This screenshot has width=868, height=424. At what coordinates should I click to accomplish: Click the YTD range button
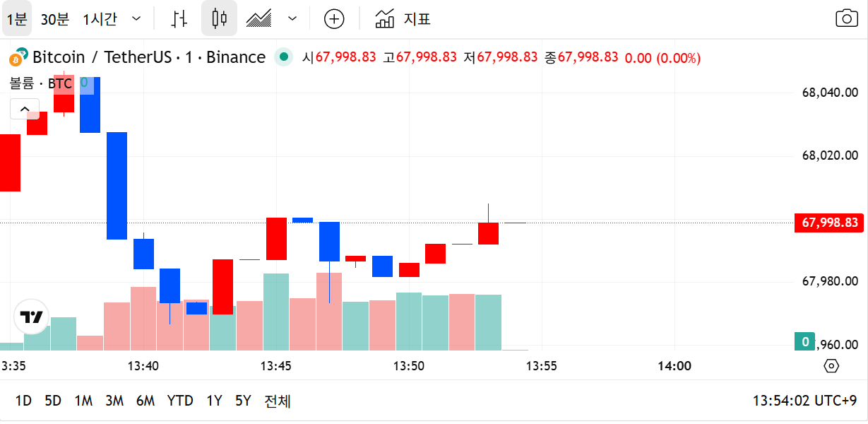pos(181,400)
